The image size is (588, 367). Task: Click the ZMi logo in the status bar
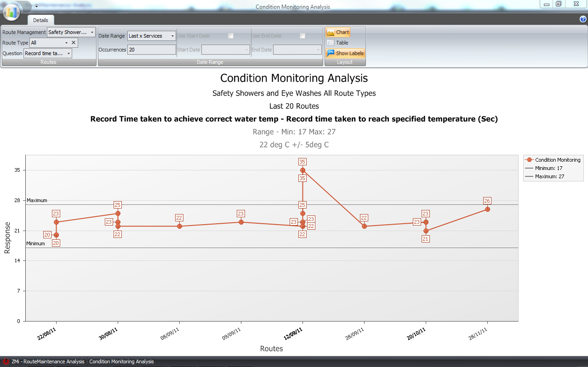(6, 361)
